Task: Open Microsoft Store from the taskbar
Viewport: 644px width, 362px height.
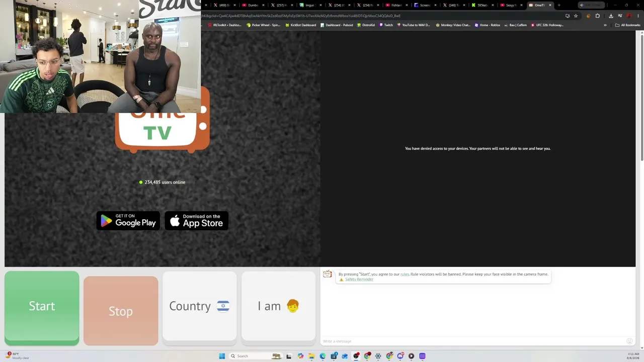Action: tap(334, 356)
